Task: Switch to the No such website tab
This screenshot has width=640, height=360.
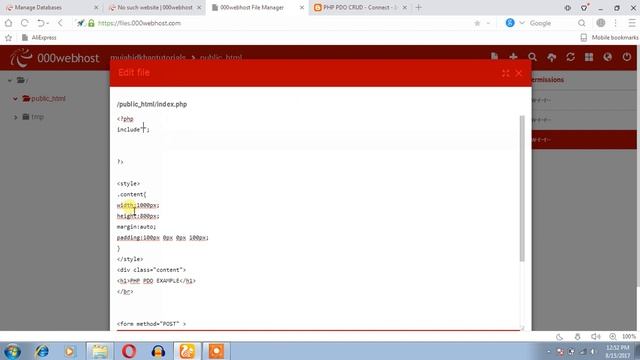Action: click(x=155, y=7)
